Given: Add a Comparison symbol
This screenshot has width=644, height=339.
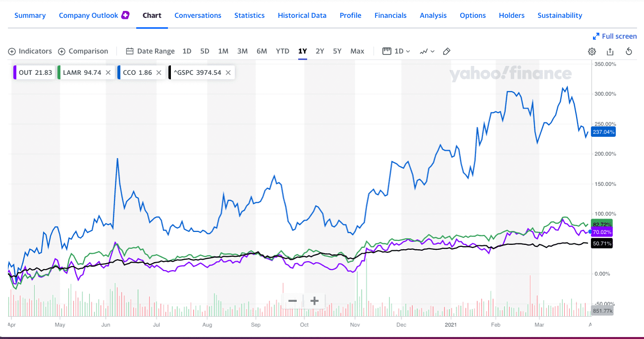Looking at the screenshot, I should (x=83, y=51).
